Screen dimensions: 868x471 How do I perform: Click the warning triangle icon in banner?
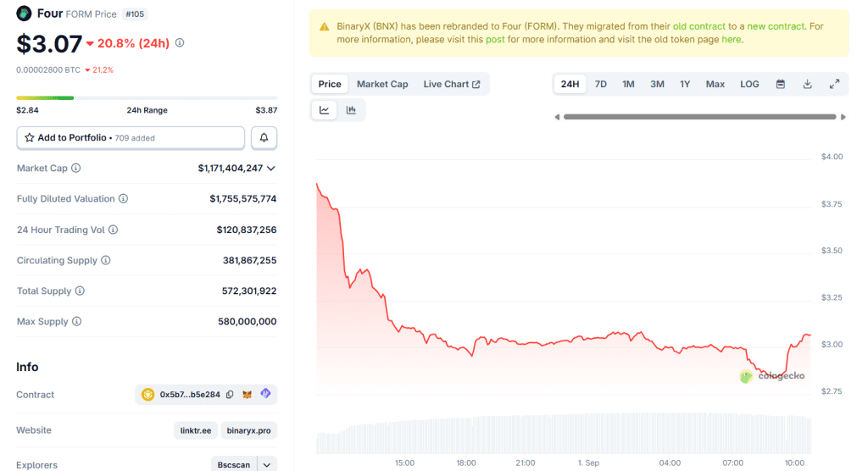(x=325, y=26)
